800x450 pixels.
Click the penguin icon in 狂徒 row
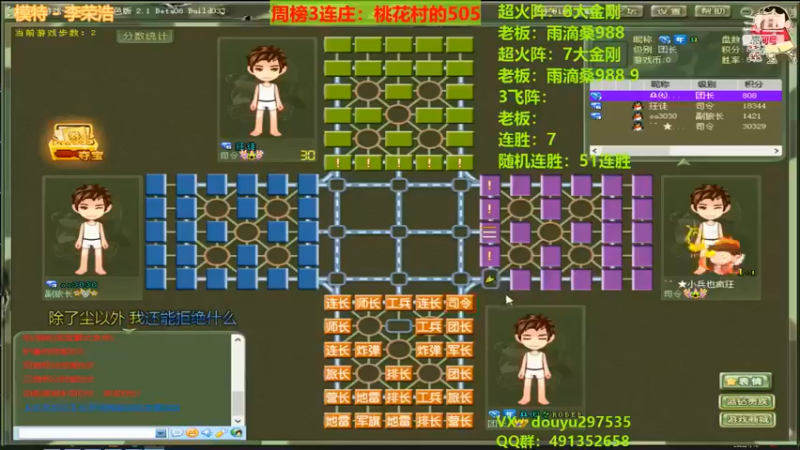[637, 106]
